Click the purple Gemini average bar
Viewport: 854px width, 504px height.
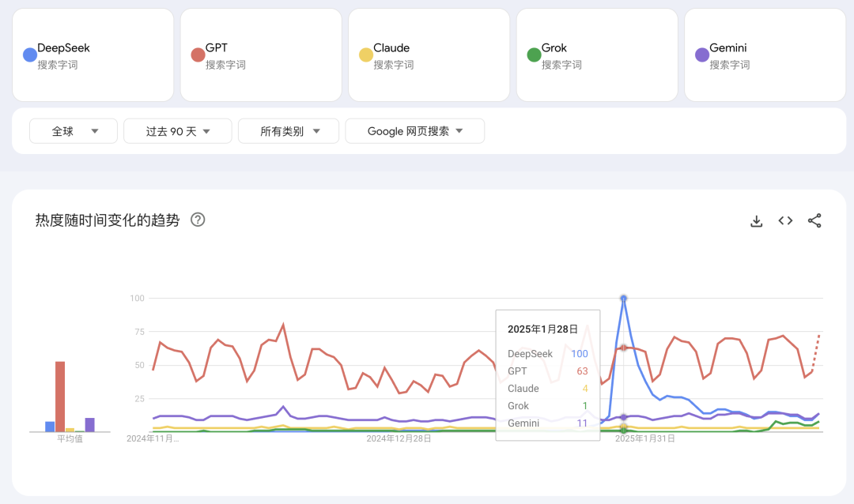click(x=90, y=425)
